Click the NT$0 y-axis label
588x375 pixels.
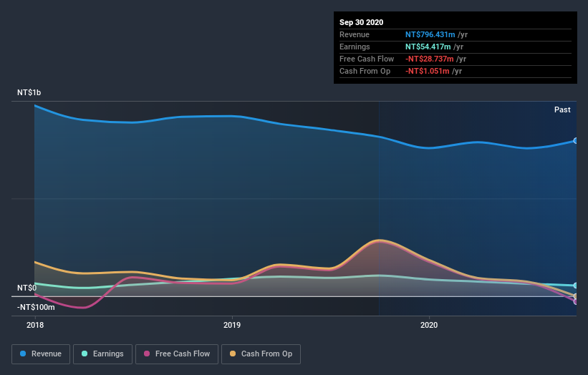(x=26, y=288)
